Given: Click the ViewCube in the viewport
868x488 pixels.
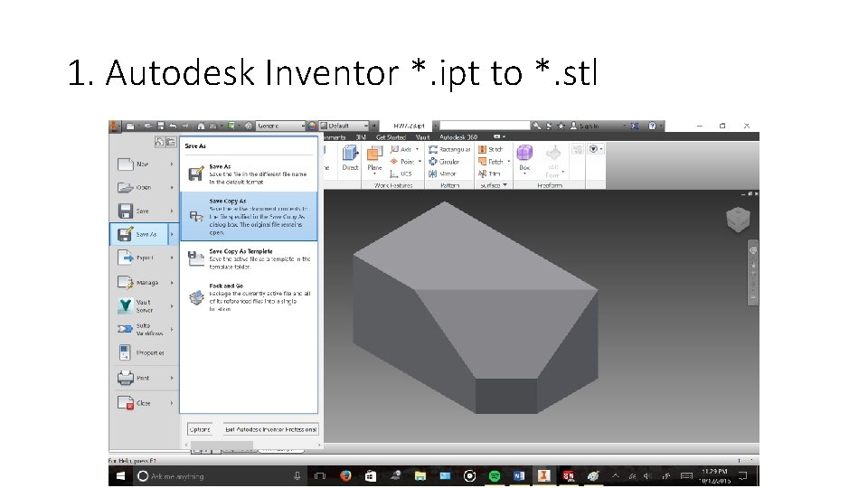Looking at the screenshot, I should tap(738, 219).
